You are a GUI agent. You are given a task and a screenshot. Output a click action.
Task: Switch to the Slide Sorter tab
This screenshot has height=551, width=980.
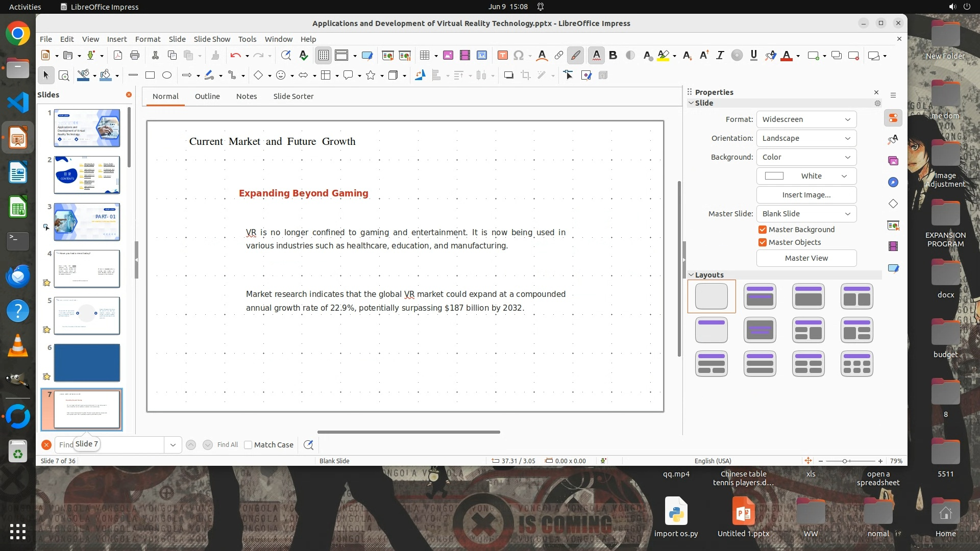click(x=293, y=96)
